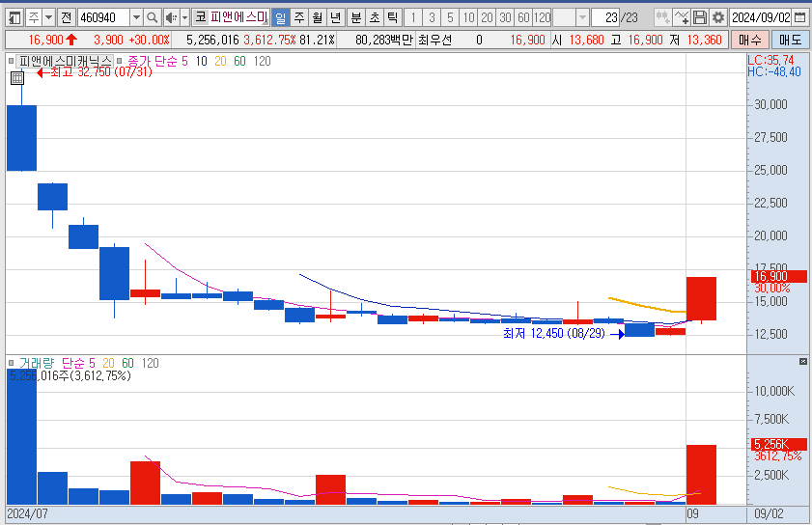
Task: Click the 5,256K volume axis tag
Action: (x=779, y=444)
